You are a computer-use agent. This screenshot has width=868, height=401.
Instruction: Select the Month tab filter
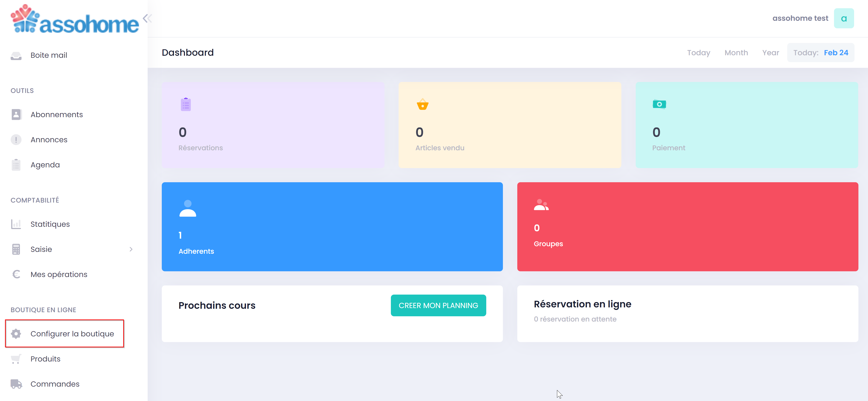pos(736,53)
